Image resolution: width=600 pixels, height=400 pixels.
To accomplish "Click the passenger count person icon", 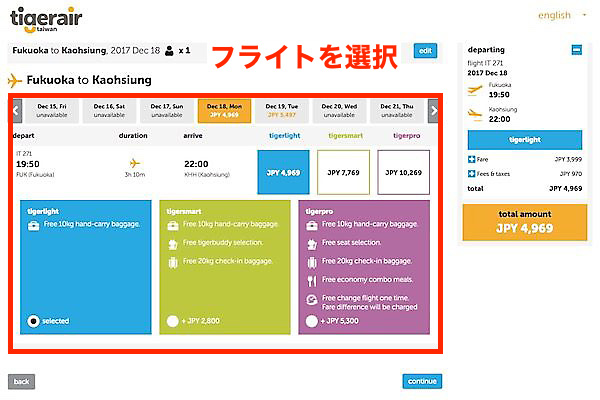I will pyautogui.click(x=169, y=51).
